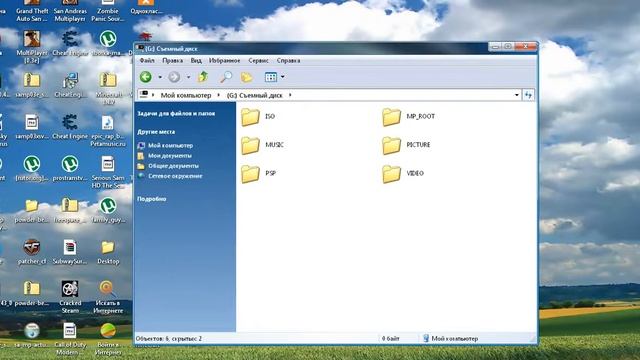Select the family_guy torrent desktop icon
640x360 pixels.
108,210
